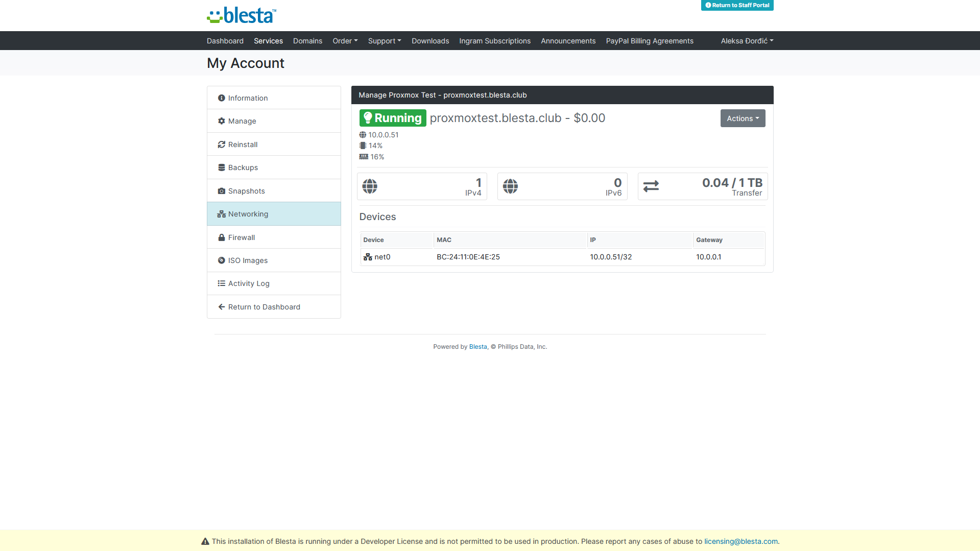Click the lightbulb icon in Running badge
980x551 pixels.
(x=368, y=118)
